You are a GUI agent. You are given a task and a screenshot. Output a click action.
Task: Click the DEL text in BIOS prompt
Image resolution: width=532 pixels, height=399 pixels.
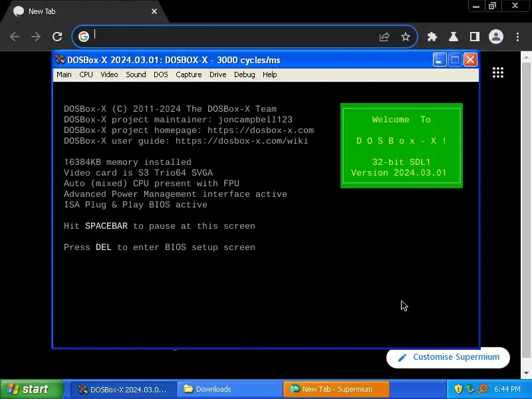click(104, 247)
